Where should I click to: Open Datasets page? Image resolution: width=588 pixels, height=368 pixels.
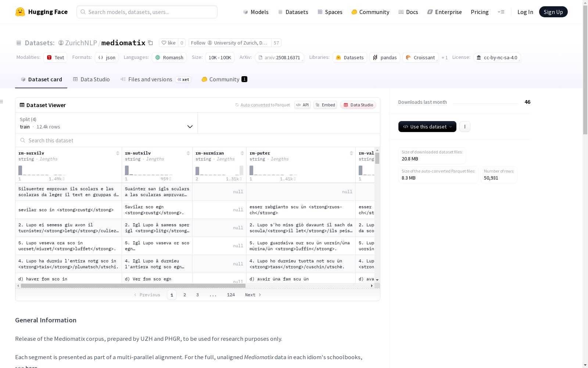(293, 12)
